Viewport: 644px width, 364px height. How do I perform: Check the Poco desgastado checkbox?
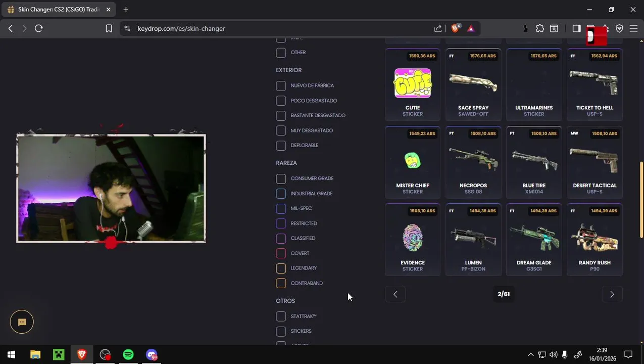281,101
